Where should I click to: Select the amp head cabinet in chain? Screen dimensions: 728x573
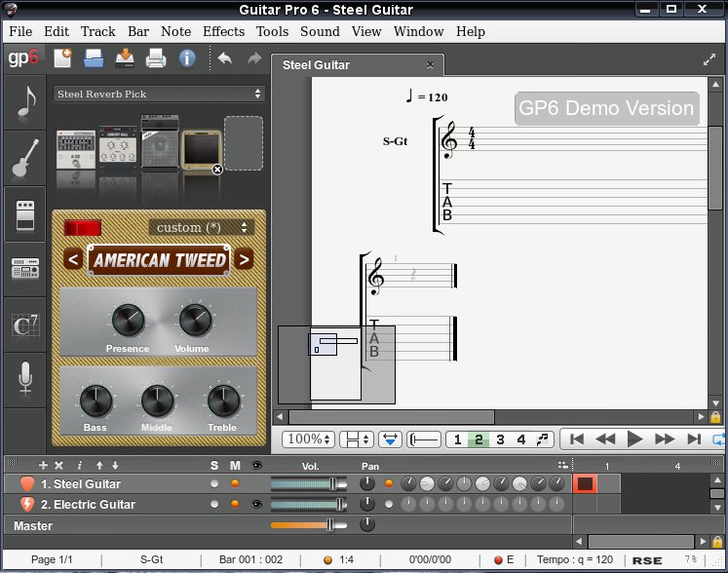click(160, 141)
